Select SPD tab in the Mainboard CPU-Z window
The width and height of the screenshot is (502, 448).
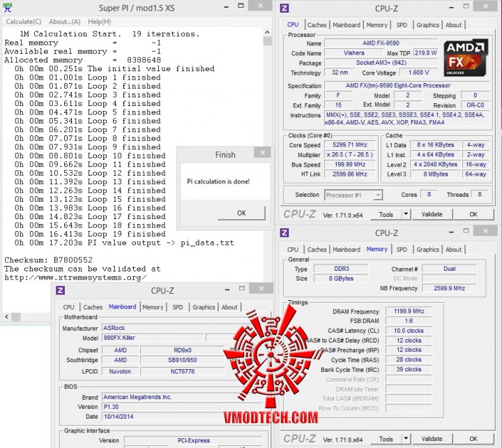pos(177,307)
